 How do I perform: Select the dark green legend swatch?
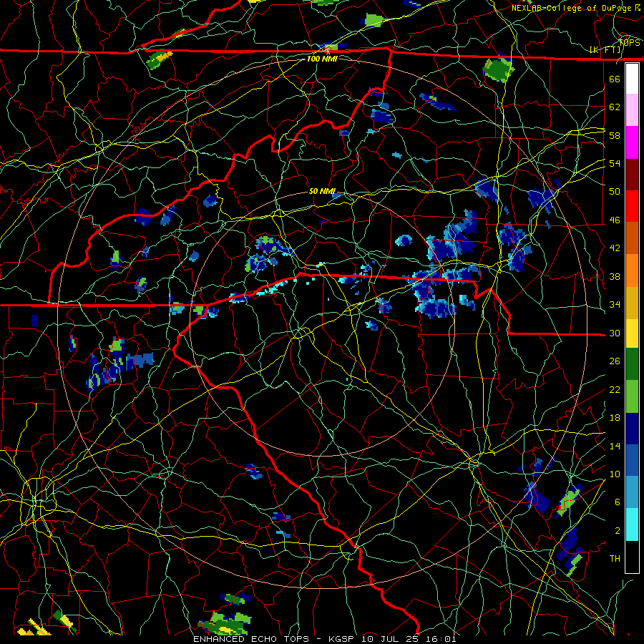point(632,364)
